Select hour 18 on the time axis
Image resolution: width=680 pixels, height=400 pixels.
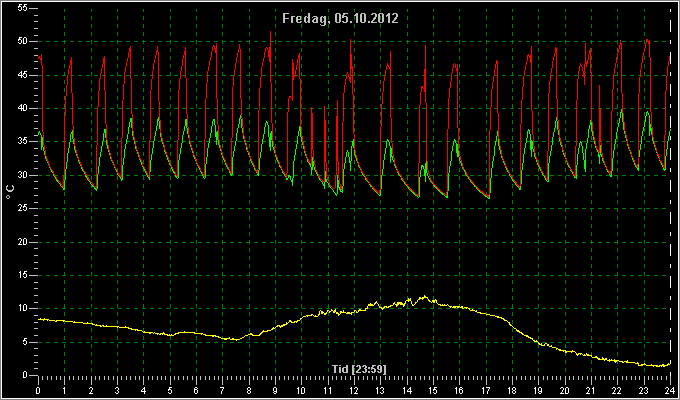pos(512,390)
